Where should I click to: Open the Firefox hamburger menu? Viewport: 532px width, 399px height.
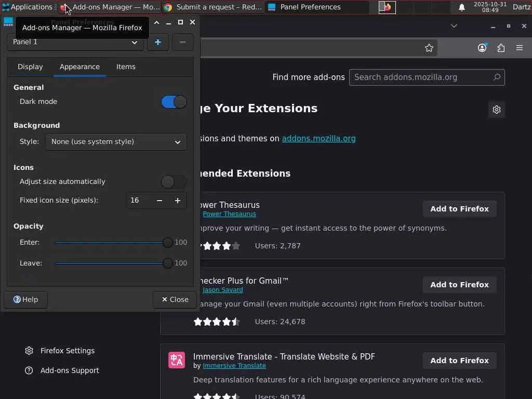(520, 48)
